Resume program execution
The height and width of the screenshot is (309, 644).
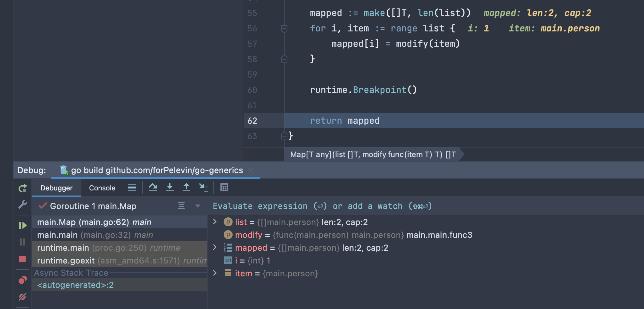pos(22,225)
